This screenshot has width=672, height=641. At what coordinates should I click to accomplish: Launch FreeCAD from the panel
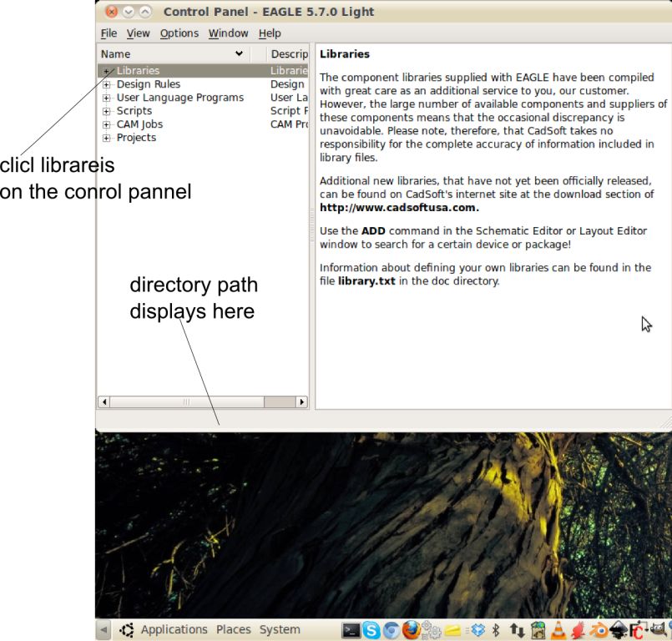pos(638,631)
